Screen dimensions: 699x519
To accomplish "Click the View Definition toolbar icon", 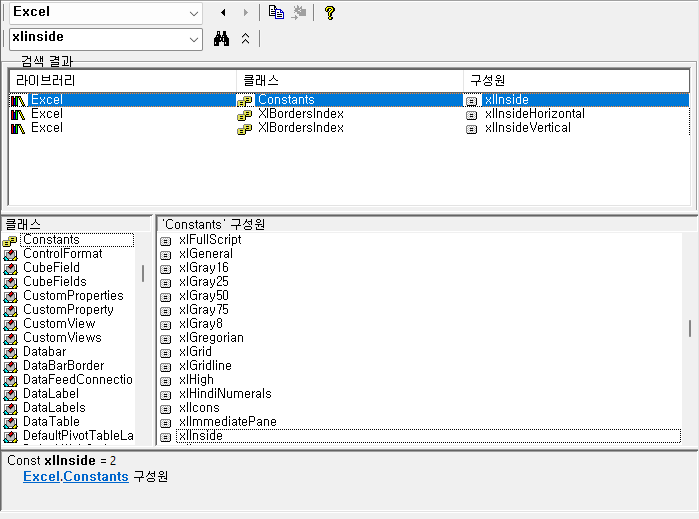I will [299, 12].
